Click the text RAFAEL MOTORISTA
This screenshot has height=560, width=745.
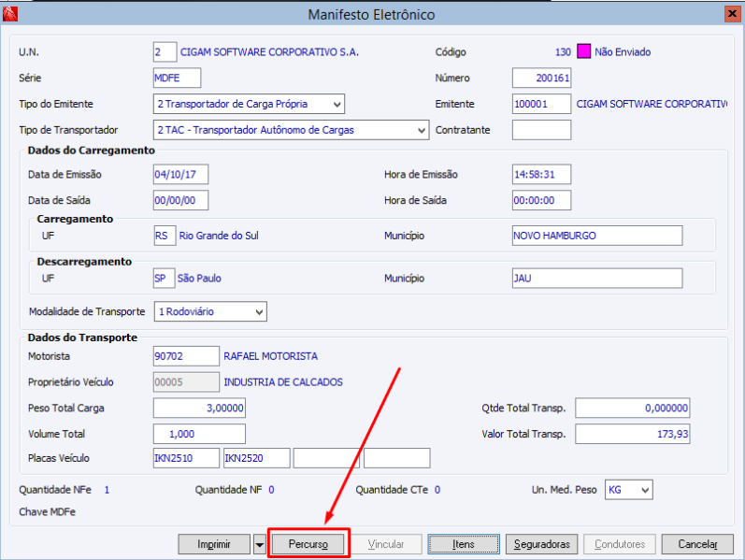point(271,356)
